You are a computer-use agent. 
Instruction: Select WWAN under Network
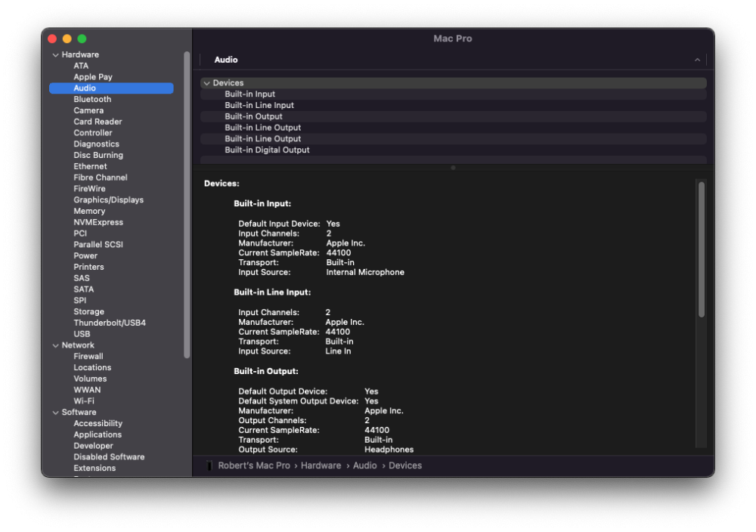pyautogui.click(x=87, y=390)
